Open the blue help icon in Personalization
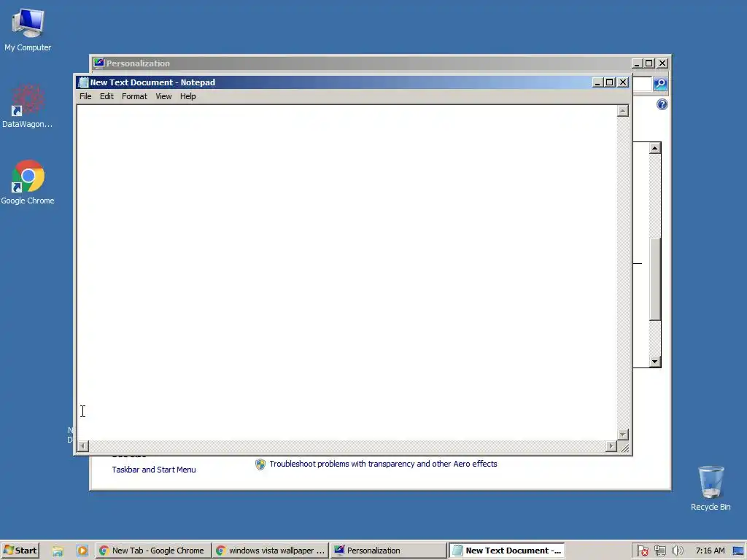Screen dimensions: 747x560 (x=662, y=104)
